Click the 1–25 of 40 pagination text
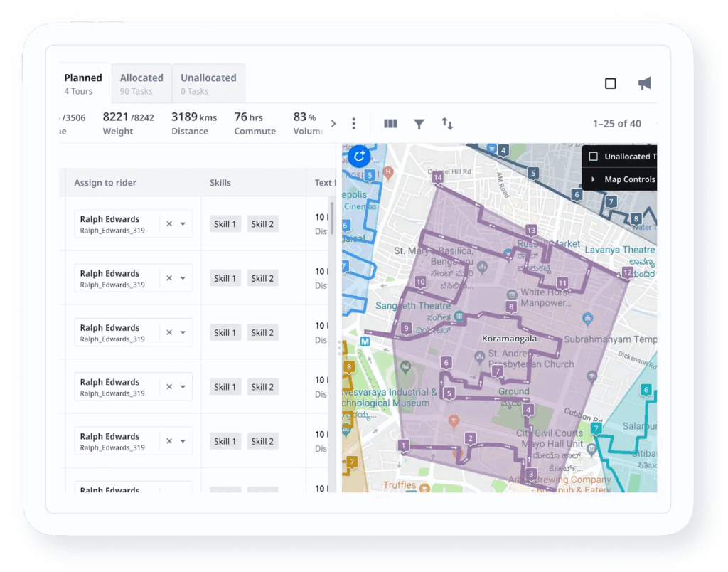 pyautogui.click(x=617, y=123)
